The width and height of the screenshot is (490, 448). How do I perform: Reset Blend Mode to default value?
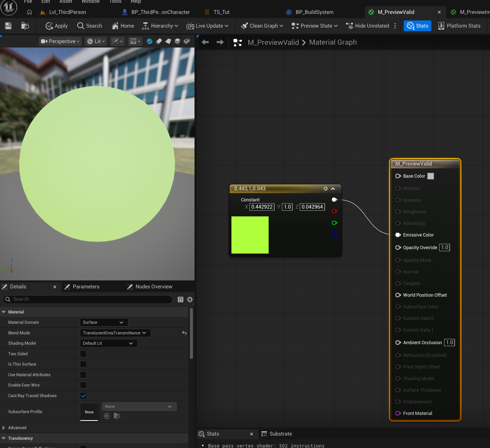point(184,333)
